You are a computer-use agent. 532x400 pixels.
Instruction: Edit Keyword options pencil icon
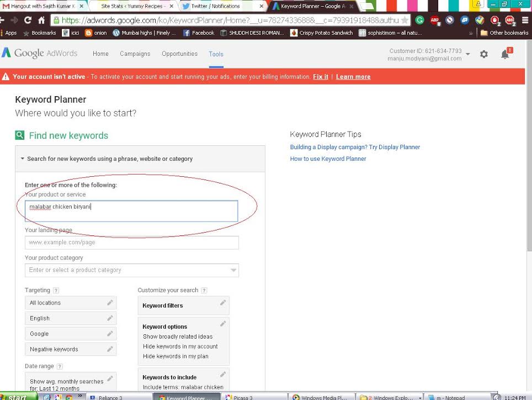[223, 324]
